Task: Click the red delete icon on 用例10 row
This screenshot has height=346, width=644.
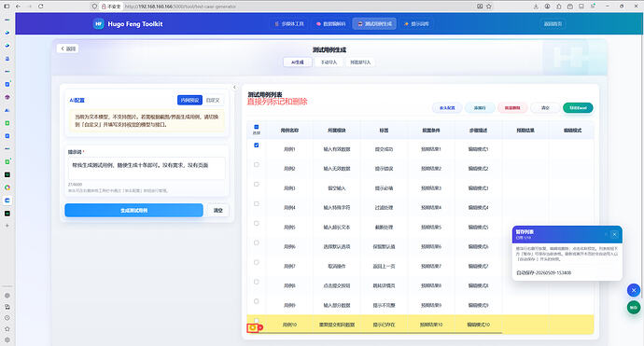Action: tap(260, 327)
